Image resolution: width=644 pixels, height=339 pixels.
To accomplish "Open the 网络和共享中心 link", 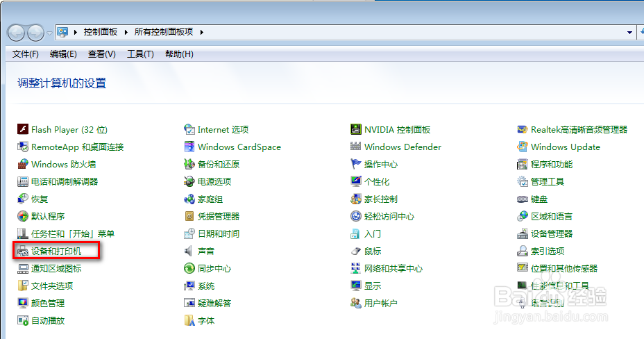I will [x=393, y=268].
